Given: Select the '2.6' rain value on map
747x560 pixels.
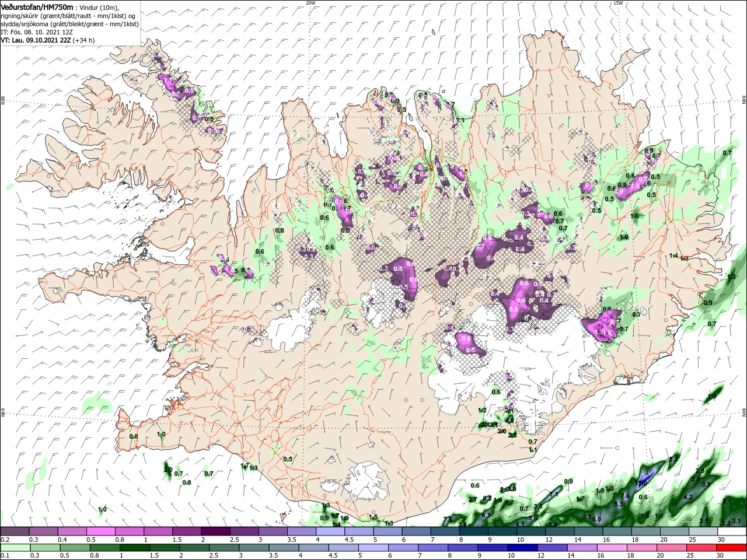Looking at the screenshot, I should point(696,479).
